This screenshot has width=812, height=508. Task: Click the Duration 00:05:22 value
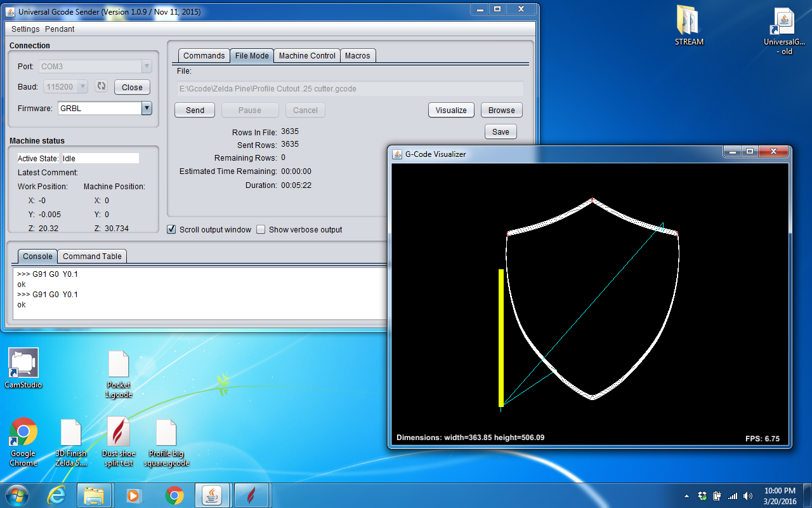pyautogui.click(x=296, y=185)
